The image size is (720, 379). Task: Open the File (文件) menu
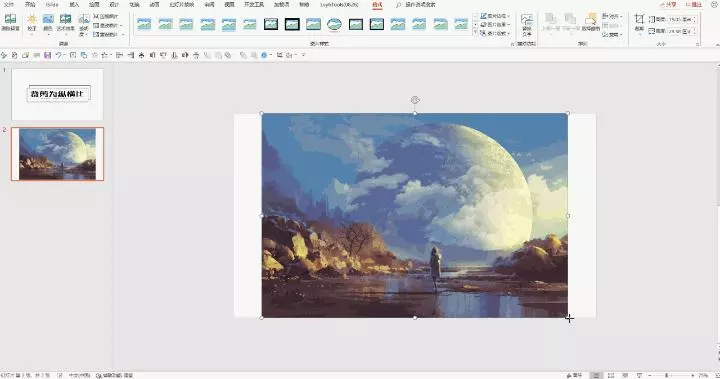click(9, 5)
